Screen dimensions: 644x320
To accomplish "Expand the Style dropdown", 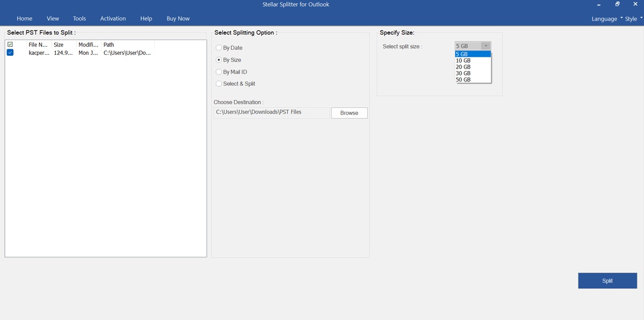I will 633,19.
